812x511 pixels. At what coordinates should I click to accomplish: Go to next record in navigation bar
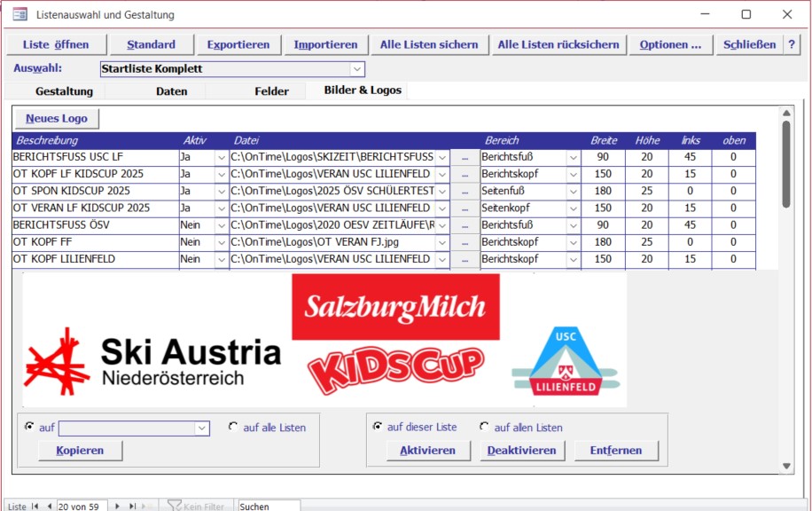point(117,507)
